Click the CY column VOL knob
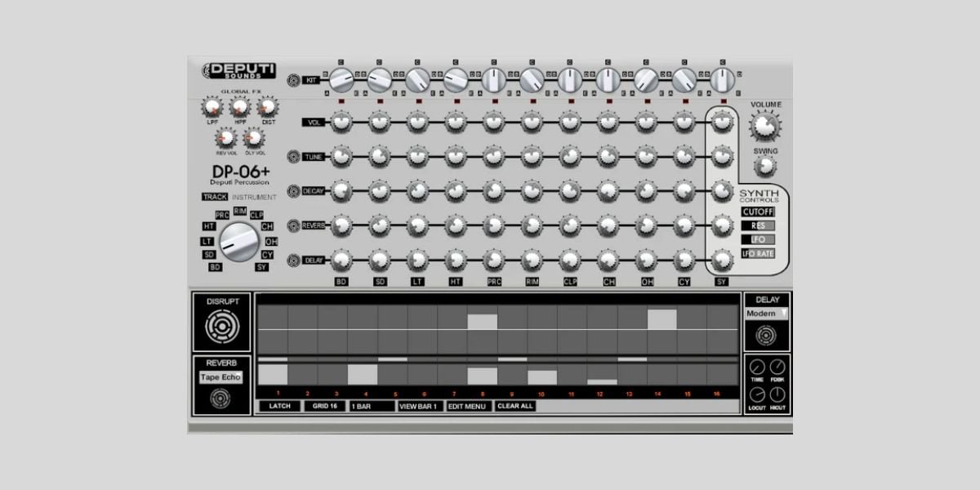 684,122
